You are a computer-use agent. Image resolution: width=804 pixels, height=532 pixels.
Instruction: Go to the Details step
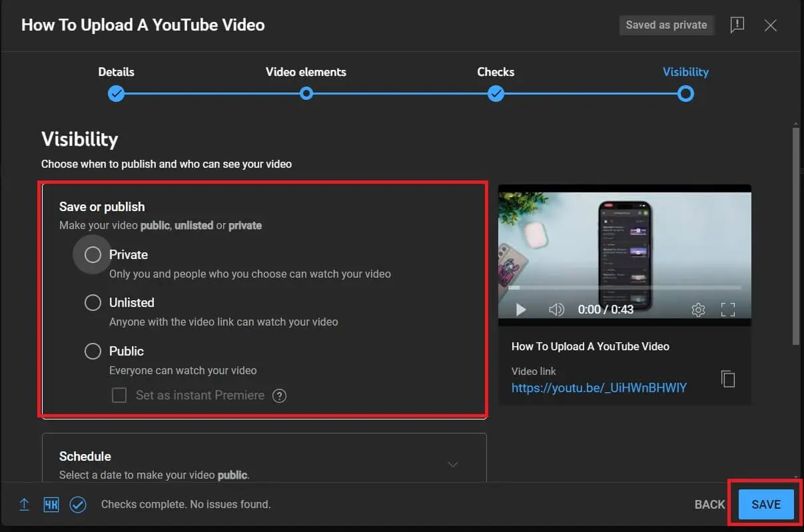(x=117, y=83)
